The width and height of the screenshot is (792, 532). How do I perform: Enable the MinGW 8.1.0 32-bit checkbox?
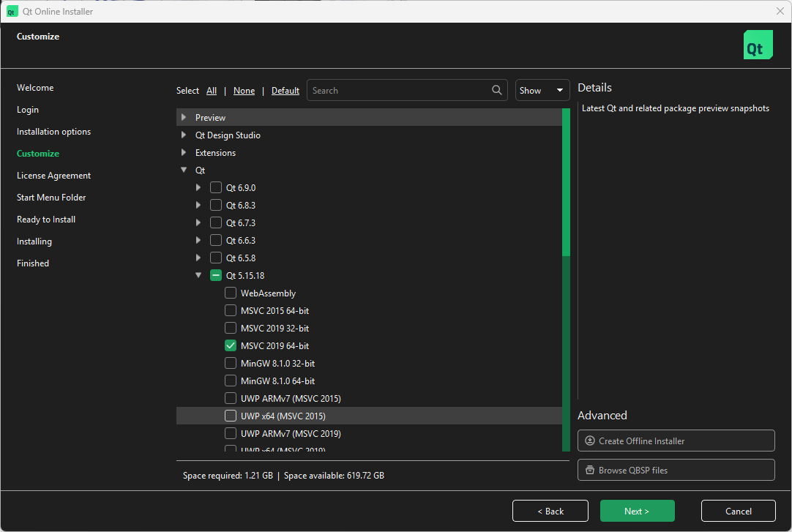pos(231,364)
